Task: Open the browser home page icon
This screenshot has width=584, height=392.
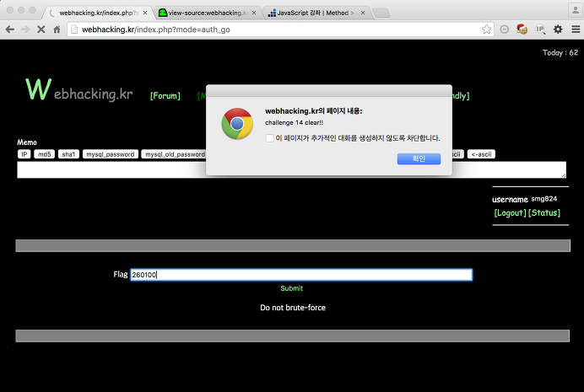Action: click(57, 30)
